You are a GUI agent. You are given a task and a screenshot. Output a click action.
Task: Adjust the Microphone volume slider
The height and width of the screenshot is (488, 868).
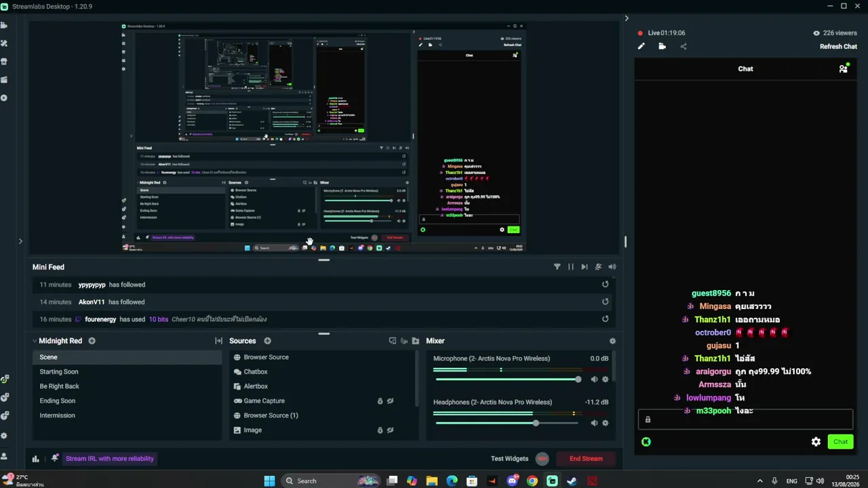[x=507, y=380]
